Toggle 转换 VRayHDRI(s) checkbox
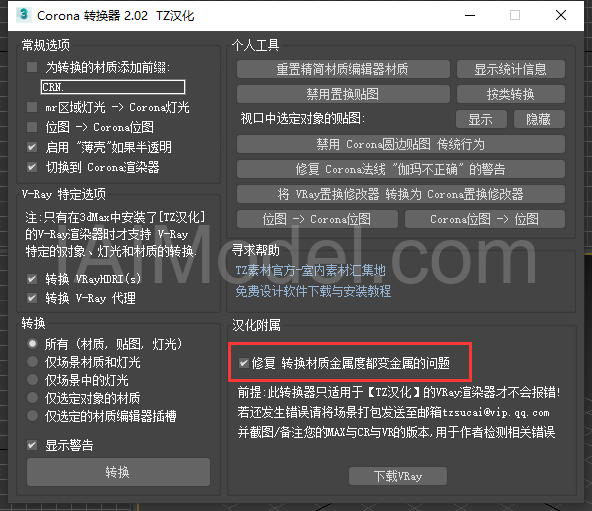Viewport: 592px width, 511px height. [32, 279]
